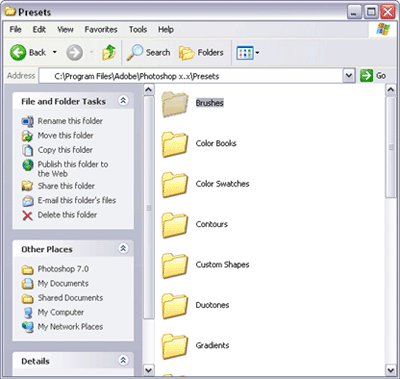Click the globe Publish to Web icon
The image size is (400, 379).
click(x=27, y=165)
